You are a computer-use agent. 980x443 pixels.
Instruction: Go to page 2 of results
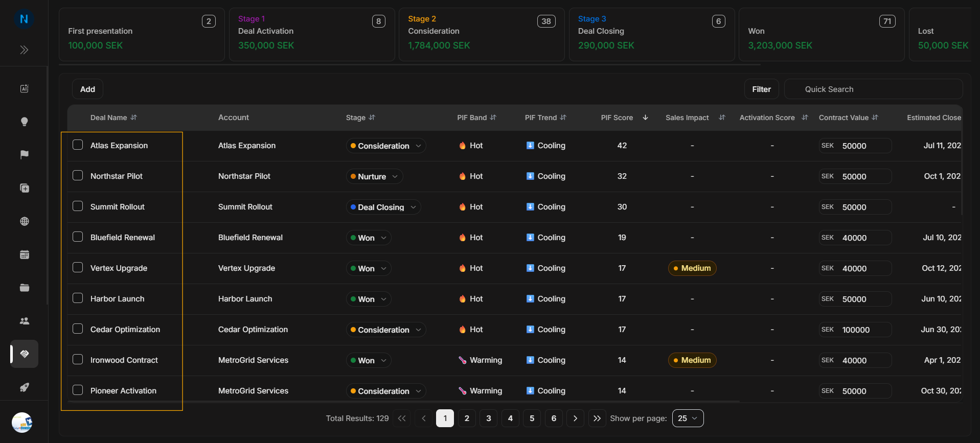[x=467, y=418]
